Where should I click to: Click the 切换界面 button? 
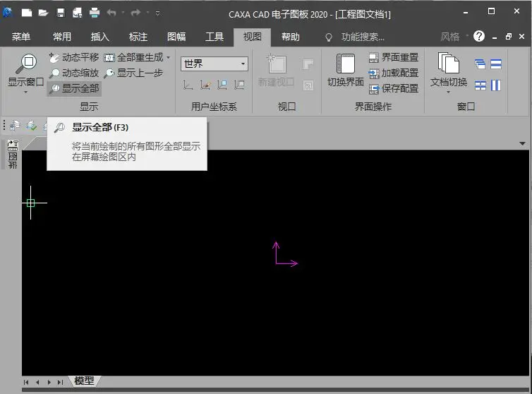[346, 71]
